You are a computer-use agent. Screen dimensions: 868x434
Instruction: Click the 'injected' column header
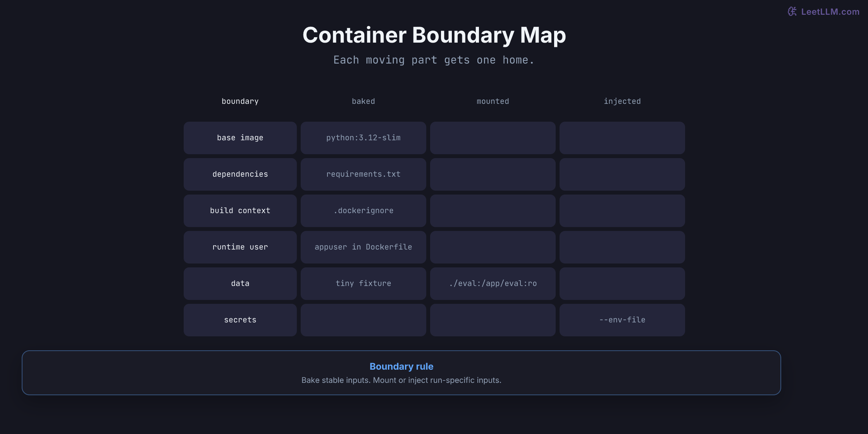(x=622, y=101)
